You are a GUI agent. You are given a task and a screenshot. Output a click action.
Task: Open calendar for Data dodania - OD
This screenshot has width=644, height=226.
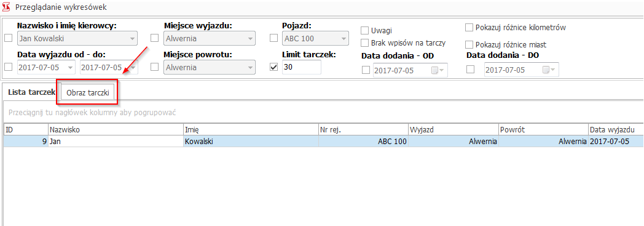point(438,70)
